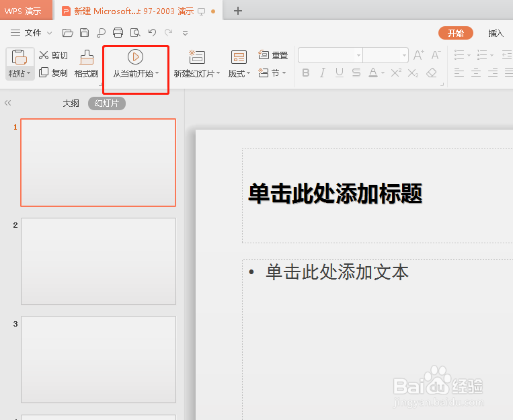Open print preview icon

click(135, 33)
